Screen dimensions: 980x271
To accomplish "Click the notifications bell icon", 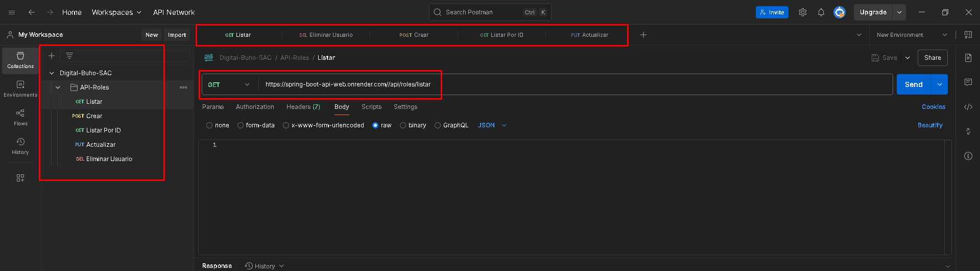I will [x=821, y=12].
